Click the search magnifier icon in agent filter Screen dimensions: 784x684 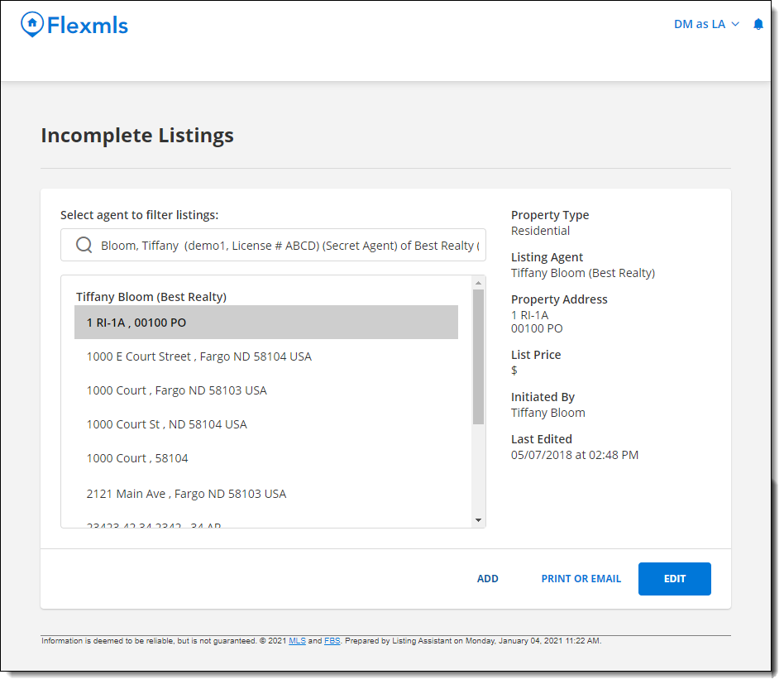[84, 245]
